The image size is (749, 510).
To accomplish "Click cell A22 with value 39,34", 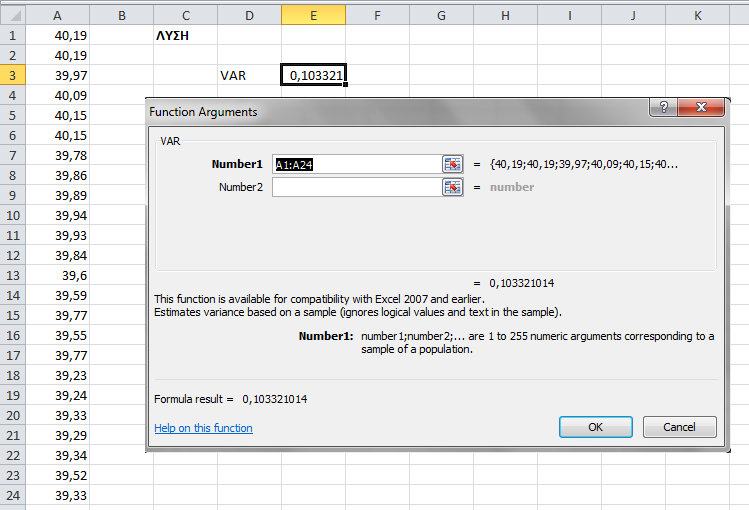I will [57, 456].
